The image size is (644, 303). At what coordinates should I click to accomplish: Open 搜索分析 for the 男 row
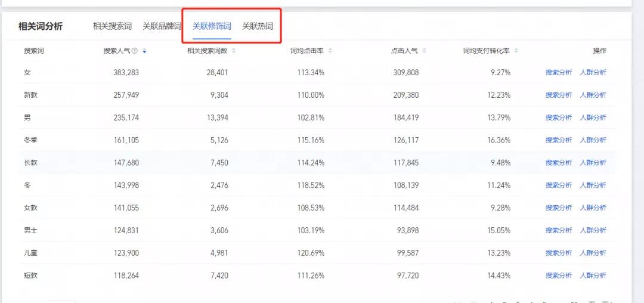click(x=559, y=118)
